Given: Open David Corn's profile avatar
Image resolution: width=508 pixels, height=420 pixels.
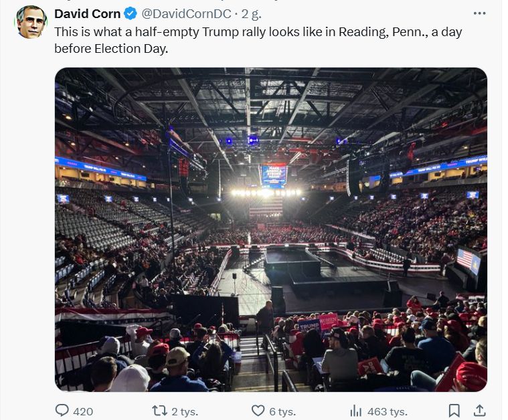Looking at the screenshot, I should pyautogui.click(x=31, y=22).
